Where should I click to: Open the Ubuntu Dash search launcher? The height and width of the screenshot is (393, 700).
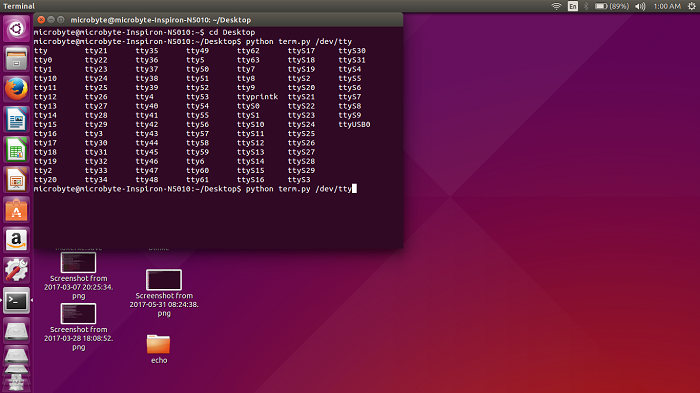(17, 29)
